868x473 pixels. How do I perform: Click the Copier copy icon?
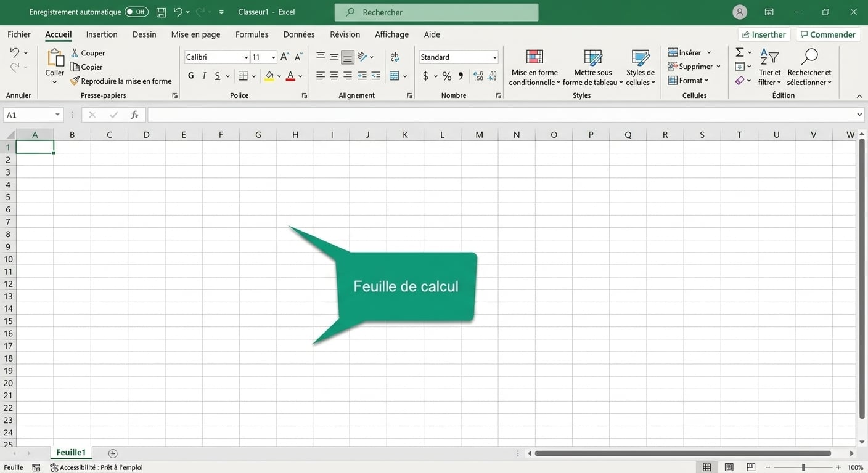(x=75, y=67)
